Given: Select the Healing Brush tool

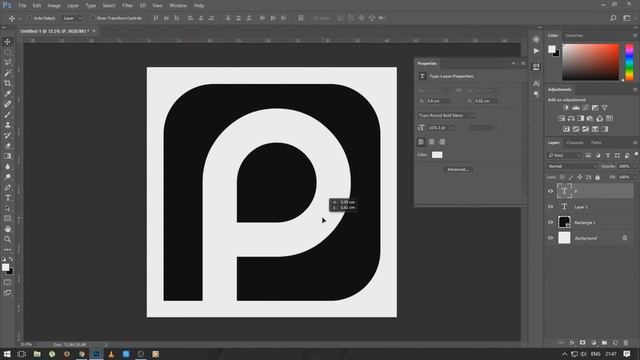Looking at the screenshot, I should point(7,104).
